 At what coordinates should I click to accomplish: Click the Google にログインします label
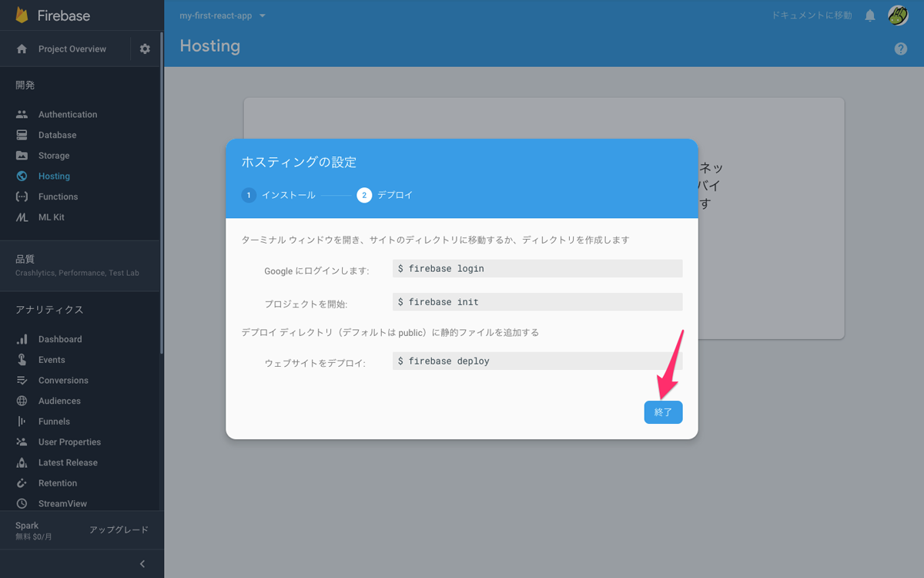tap(316, 271)
